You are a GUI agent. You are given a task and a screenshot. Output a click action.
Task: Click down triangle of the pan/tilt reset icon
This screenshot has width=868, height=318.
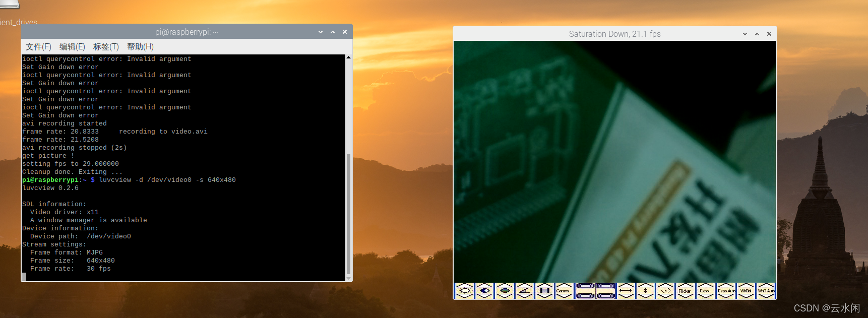click(x=665, y=296)
